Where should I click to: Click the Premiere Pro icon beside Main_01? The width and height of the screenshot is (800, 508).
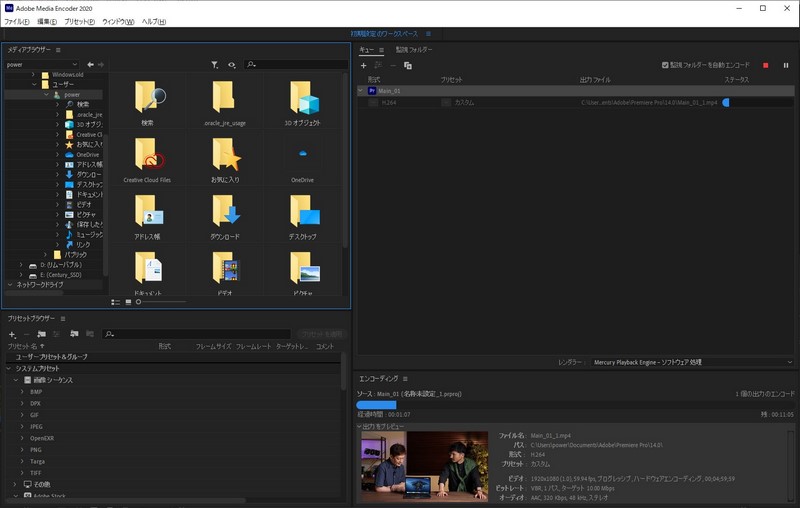coord(372,91)
